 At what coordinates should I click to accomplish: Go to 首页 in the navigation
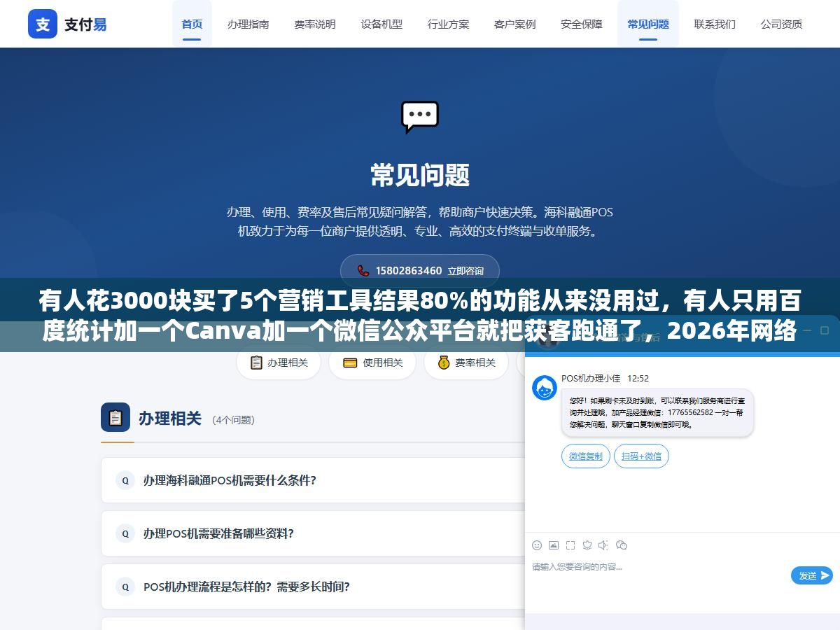pos(192,24)
